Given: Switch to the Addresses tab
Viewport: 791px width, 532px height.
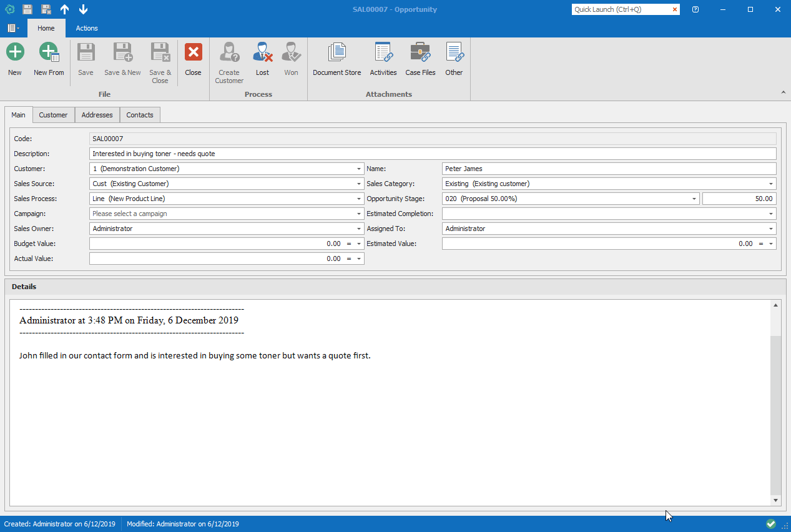Looking at the screenshot, I should [97, 115].
